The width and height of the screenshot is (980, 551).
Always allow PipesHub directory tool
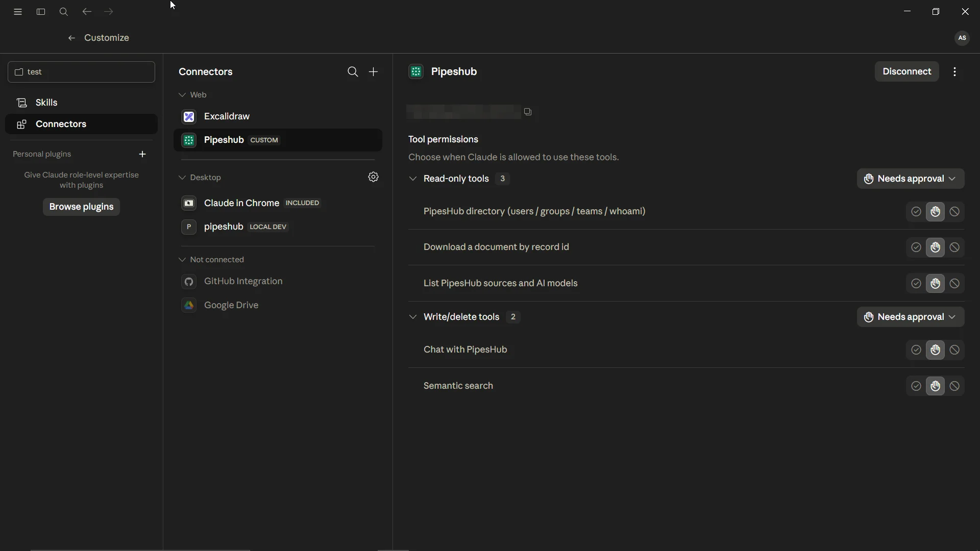tap(916, 212)
